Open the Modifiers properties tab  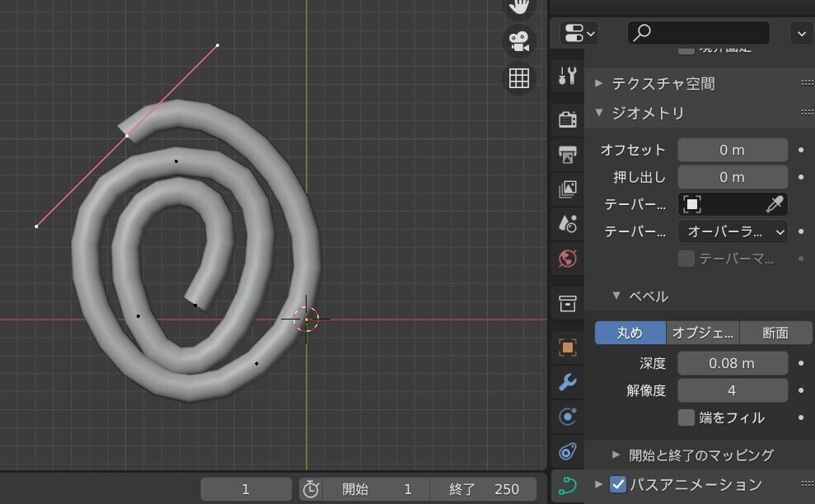pyautogui.click(x=567, y=382)
